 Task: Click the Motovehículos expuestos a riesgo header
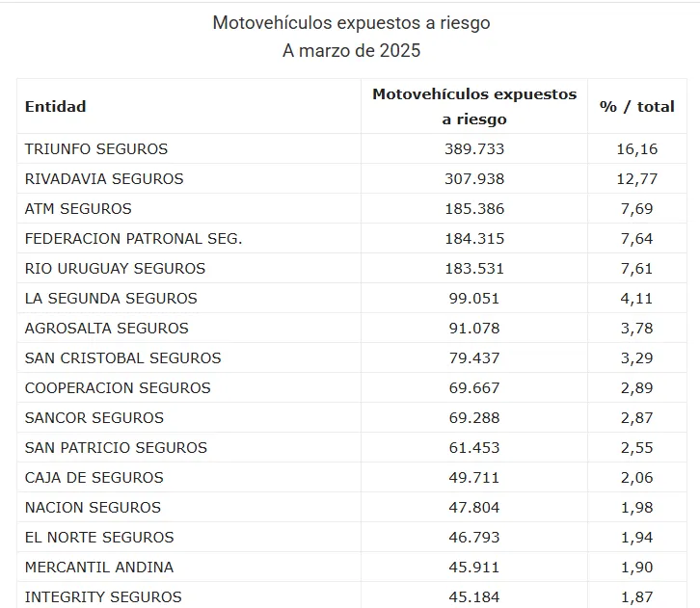pos(474,106)
